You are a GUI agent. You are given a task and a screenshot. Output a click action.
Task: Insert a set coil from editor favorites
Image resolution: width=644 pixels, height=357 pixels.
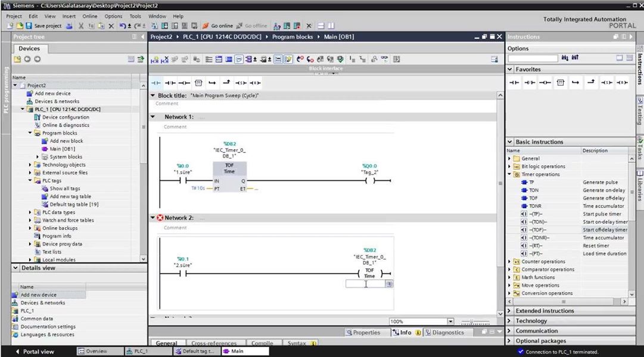241,83
